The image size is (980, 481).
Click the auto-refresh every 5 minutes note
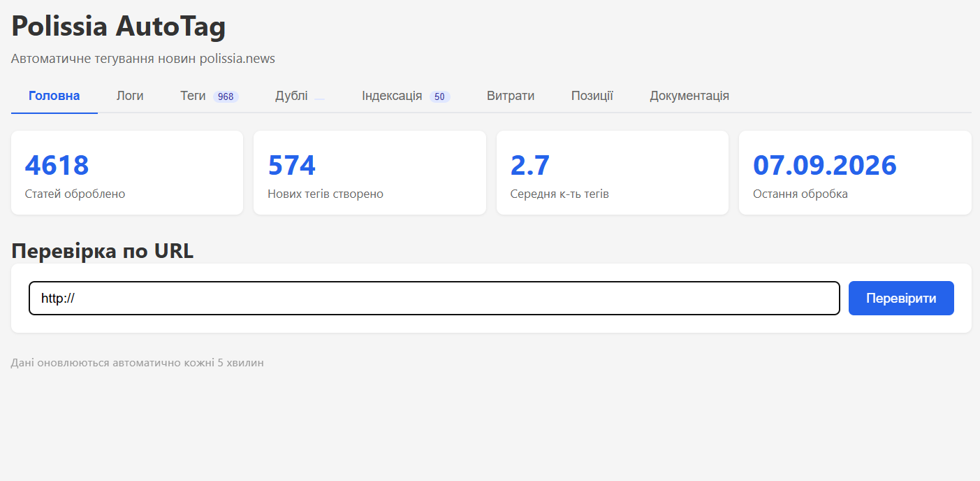pos(138,363)
